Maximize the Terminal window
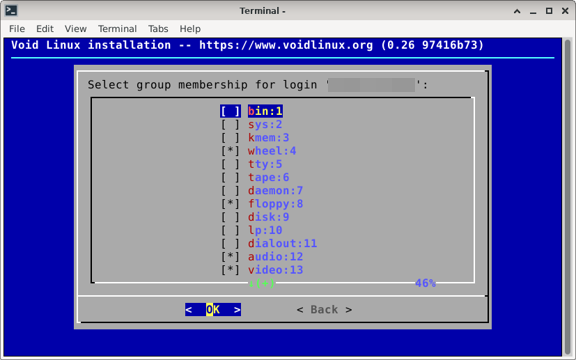This screenshot has width=576, height=360. click(549, 11)
